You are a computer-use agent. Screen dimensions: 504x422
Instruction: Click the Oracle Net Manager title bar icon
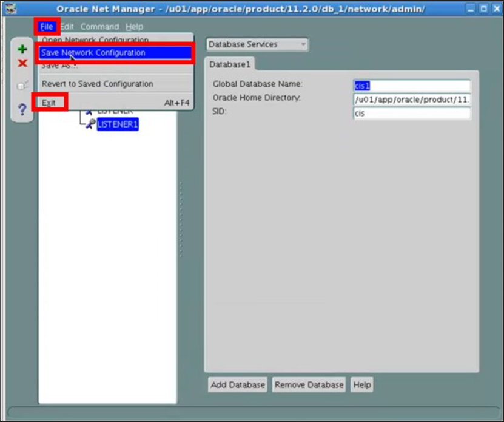pos(12,9)
